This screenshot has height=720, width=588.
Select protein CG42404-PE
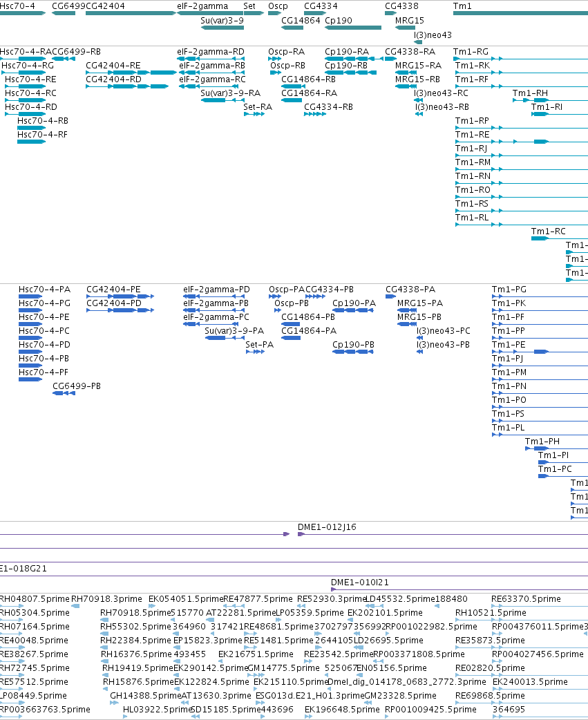(x=113, y=290)
